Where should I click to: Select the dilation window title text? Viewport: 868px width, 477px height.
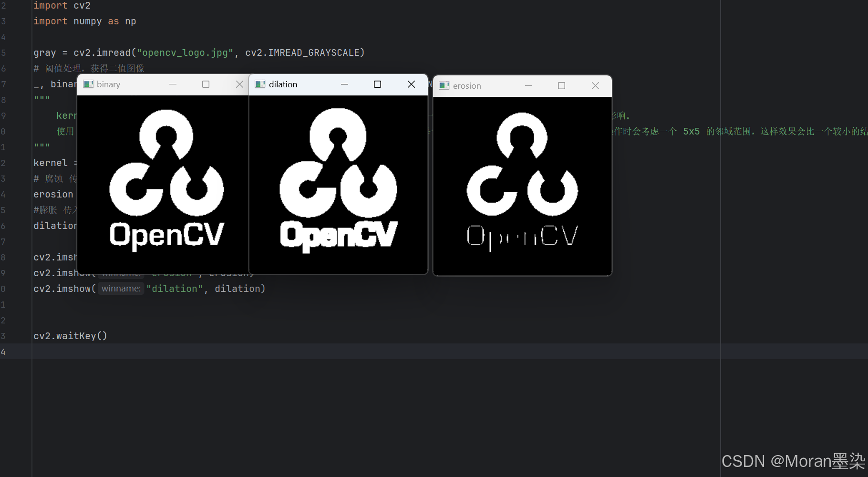click(283, 84)
